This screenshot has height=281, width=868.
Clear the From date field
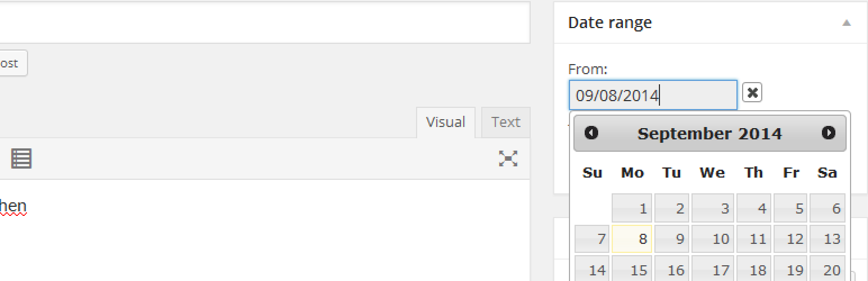[x=752, y=93]
